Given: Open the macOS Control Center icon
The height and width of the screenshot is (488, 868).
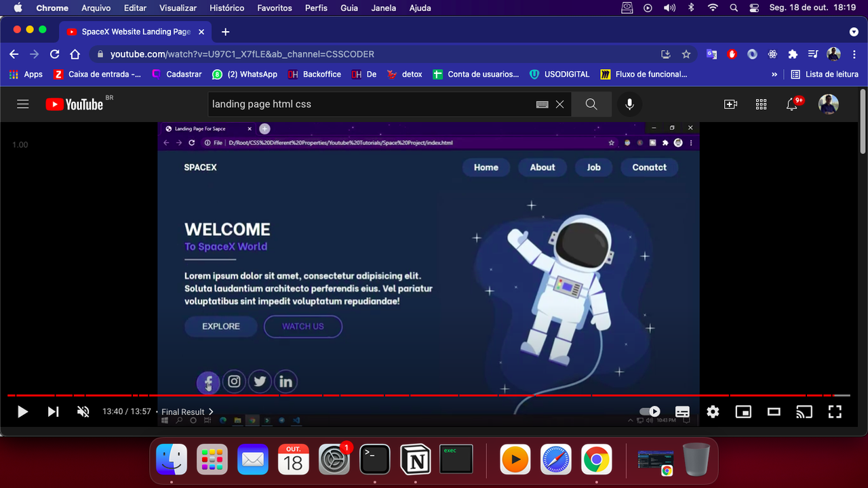Looking at the screenshot, I should [x=755, y=8].
